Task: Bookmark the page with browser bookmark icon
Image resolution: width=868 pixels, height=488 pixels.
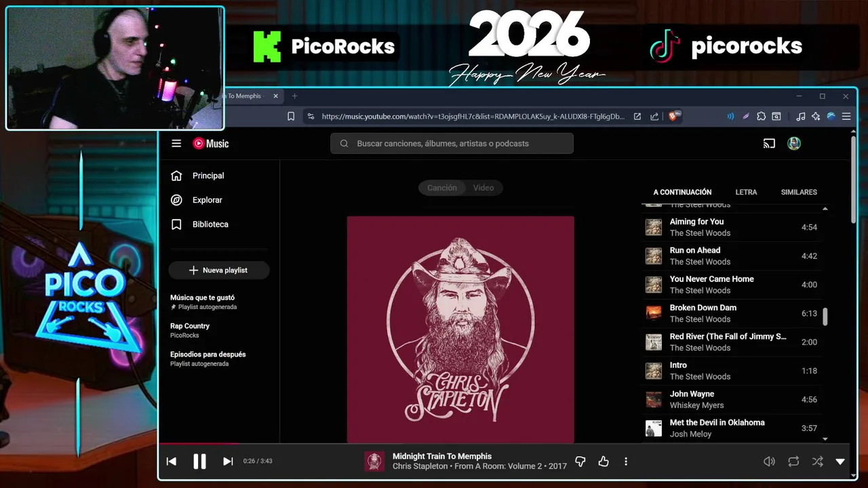Action: 291,117
